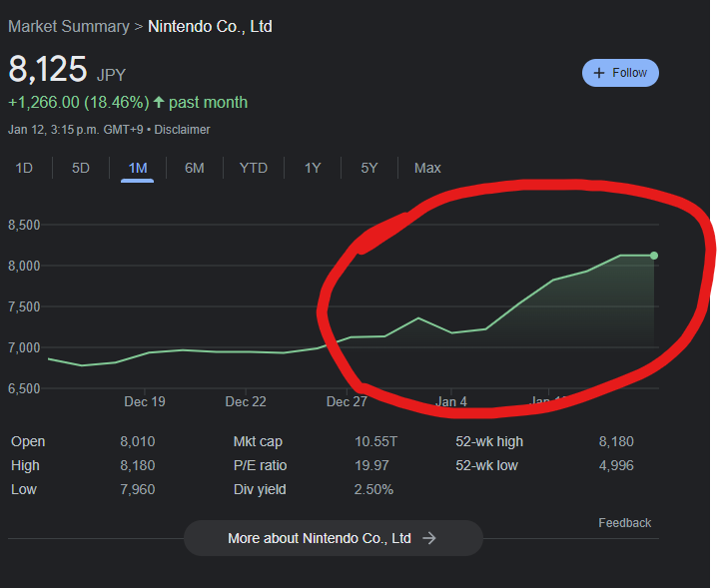The width and height of the screenshot is (717, 588).
Task: Click the 8,125 stock price value
Action: [48, 70]
